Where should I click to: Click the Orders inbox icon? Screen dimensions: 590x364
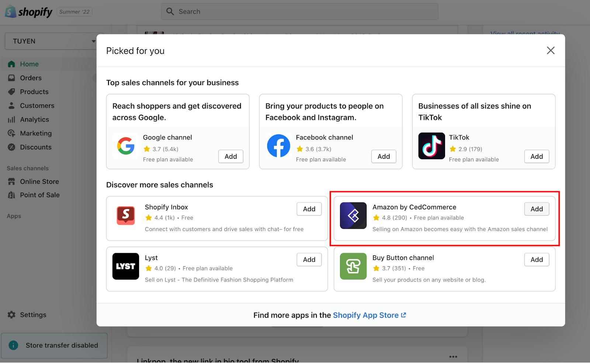pos(11,78)
